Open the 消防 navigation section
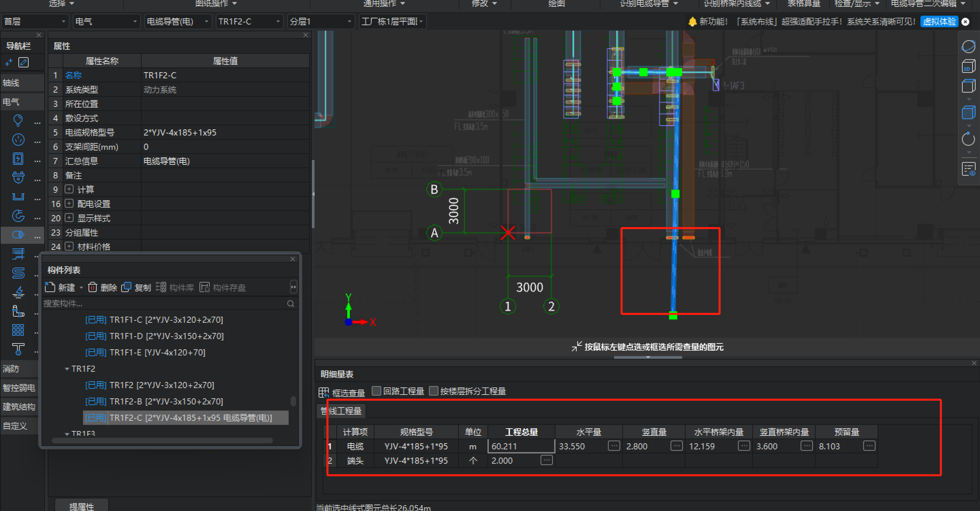Image resolution: width=980 pixels, height=511 pixels. pyautogui.click(x=19, y=369)
